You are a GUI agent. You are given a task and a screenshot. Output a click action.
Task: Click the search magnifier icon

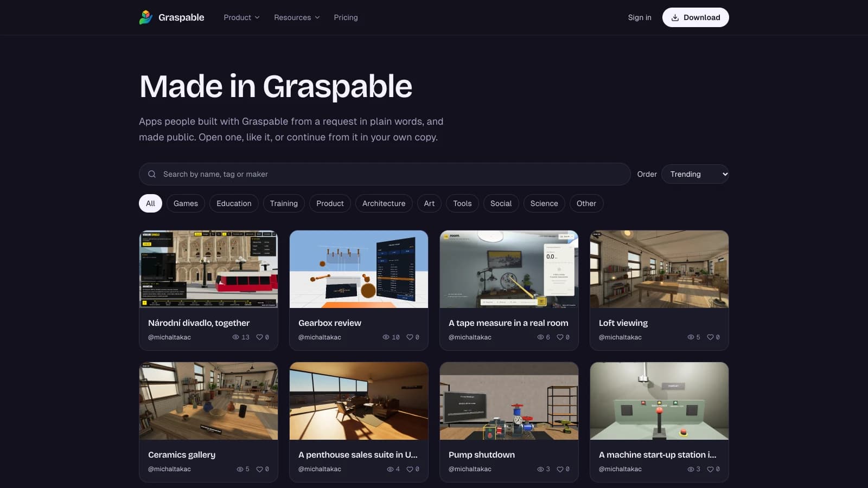[x=152, y=174]
